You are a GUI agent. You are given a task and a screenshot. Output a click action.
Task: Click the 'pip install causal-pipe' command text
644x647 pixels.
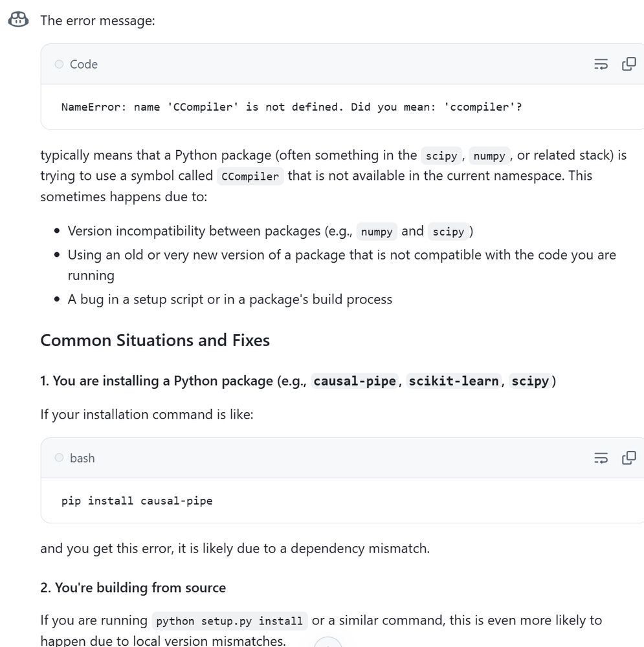(137, 501)
